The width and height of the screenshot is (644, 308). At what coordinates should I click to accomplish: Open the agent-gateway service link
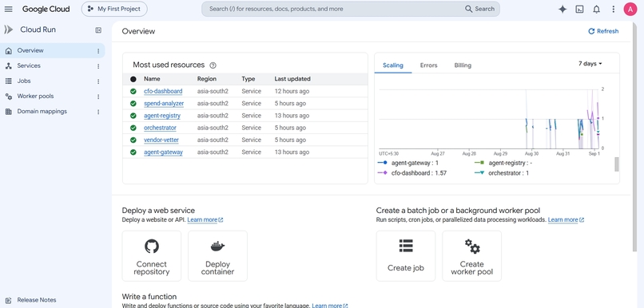click(163, 152)
